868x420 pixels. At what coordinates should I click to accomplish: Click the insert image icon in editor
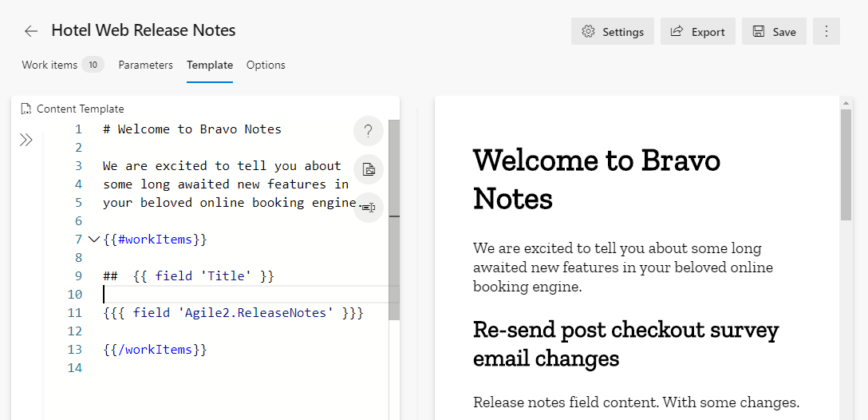click(368, 169)
